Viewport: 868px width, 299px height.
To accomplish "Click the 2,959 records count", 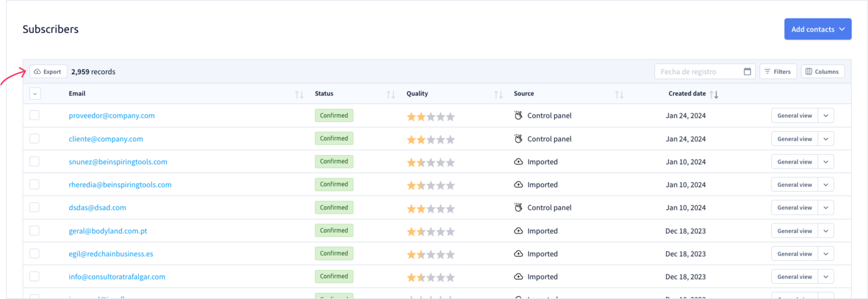I will (94, 72).
